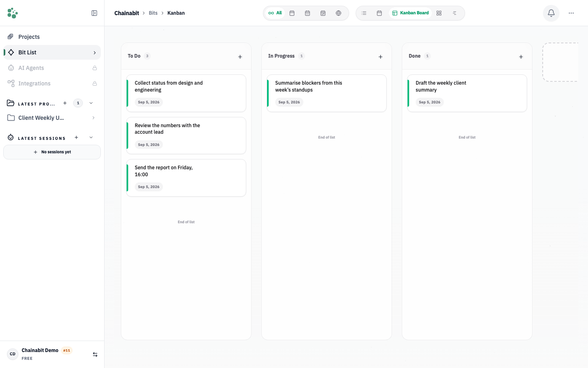The width and height of the screenshot is (588, 368).
Task: Go to Bits breadcrumb
Action: click(x=153, y=13)
